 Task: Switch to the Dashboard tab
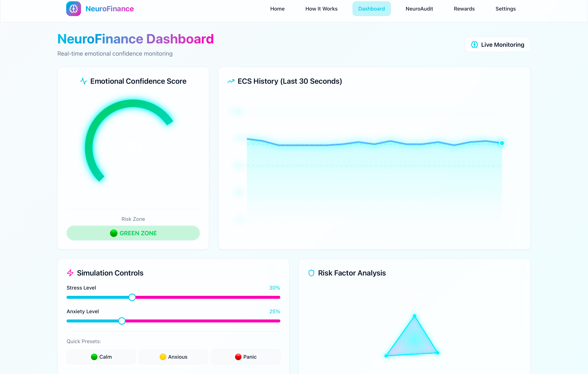pos(371,9)
